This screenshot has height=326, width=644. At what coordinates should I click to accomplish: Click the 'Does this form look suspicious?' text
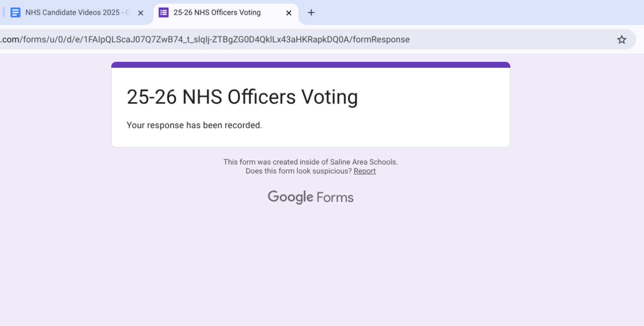[298, 171]
